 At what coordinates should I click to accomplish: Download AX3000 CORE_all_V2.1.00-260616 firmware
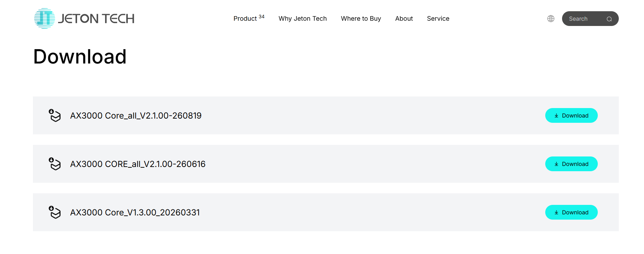[572, 164]
